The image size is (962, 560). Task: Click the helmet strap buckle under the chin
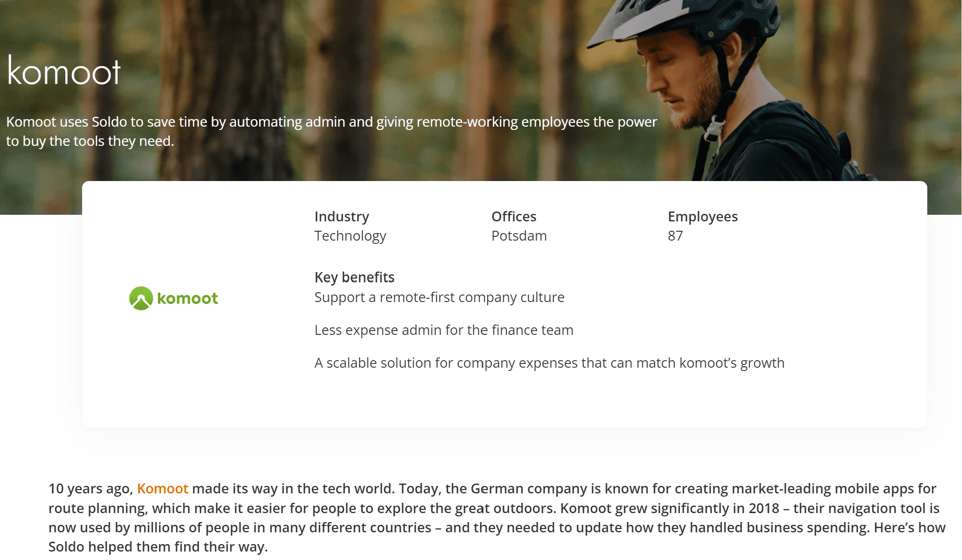(714, 128)
